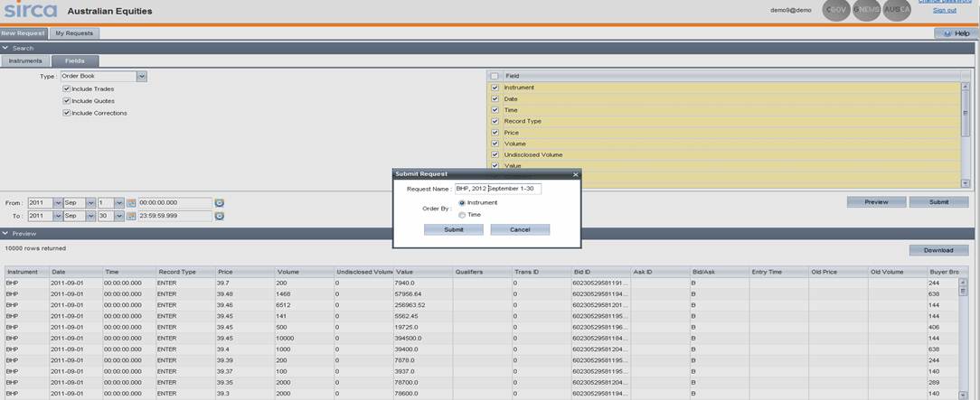The width and height of the screenshot is (980, 400).
Task: Click the Volume cell 6512
Action: [x=304, y=305]
